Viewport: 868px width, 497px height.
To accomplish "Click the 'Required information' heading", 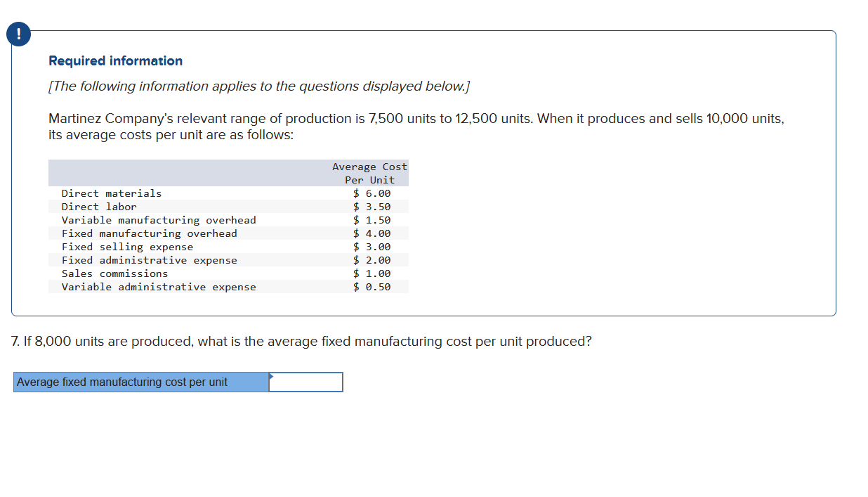I will [x=115, y=61].
